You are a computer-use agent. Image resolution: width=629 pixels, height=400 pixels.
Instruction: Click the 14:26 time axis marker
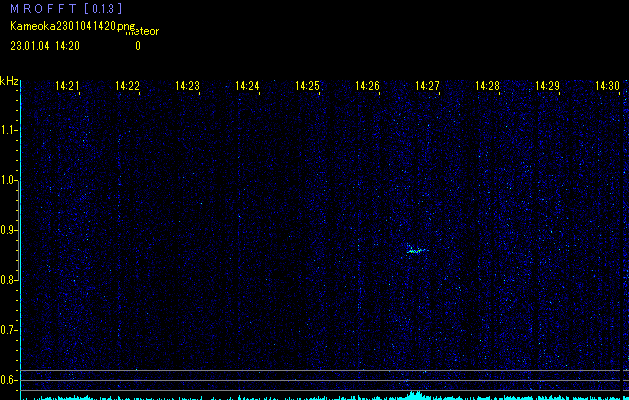coord(367,85)
